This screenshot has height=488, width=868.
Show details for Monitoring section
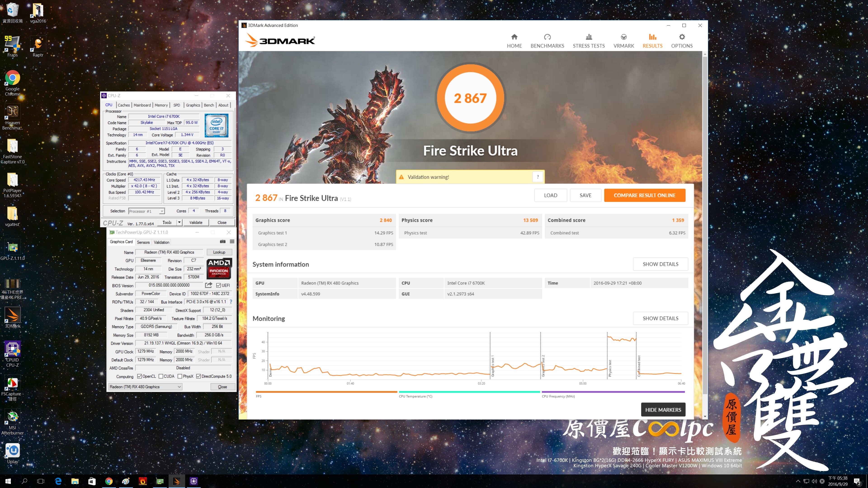tap(660, 318)
